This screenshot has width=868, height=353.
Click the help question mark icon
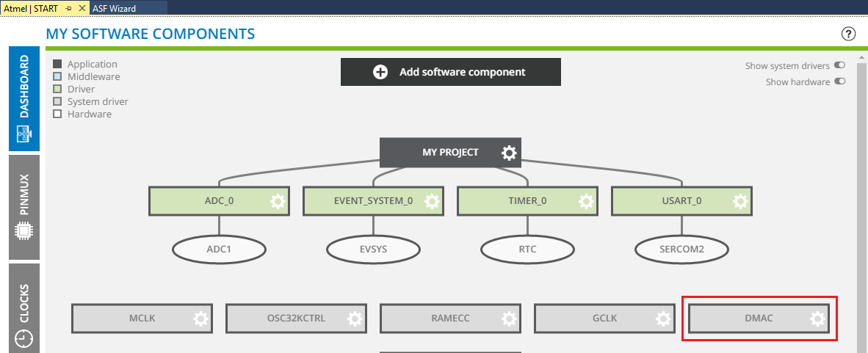pos(848,34)
